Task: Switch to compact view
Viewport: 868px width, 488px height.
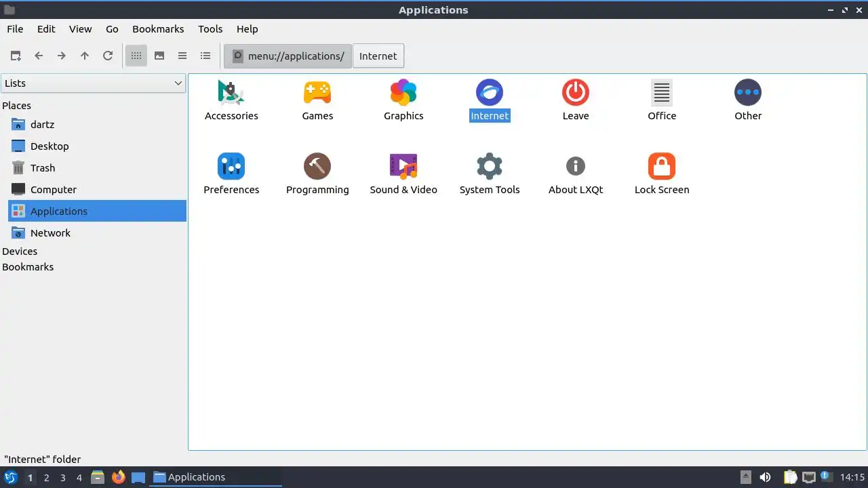Action: click(182, 56)
